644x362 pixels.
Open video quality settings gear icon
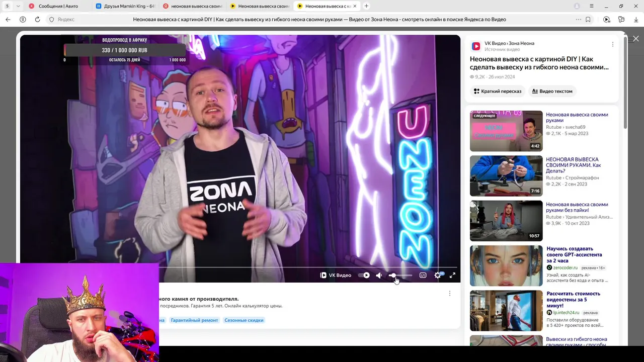[x=438, y=275]
